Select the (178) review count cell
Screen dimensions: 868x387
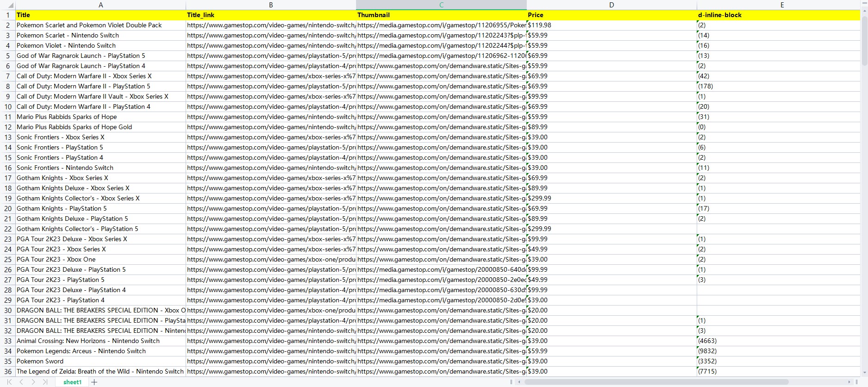779,86
